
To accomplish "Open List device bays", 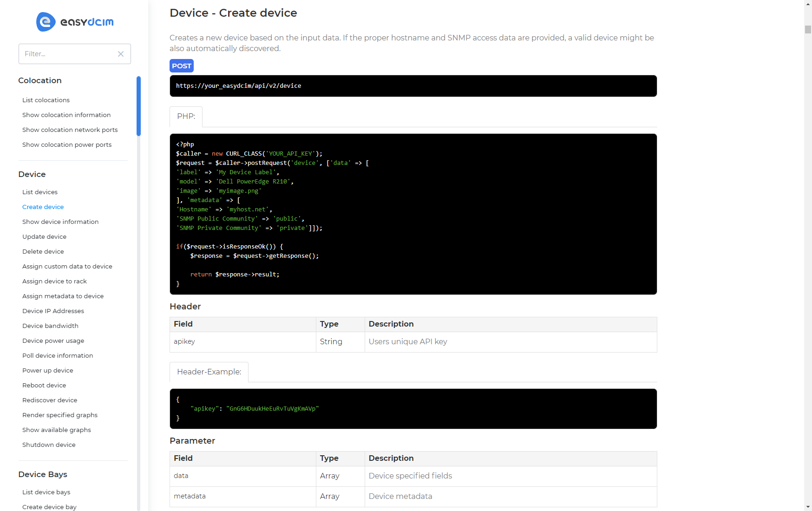I will [x=46, y=492].
